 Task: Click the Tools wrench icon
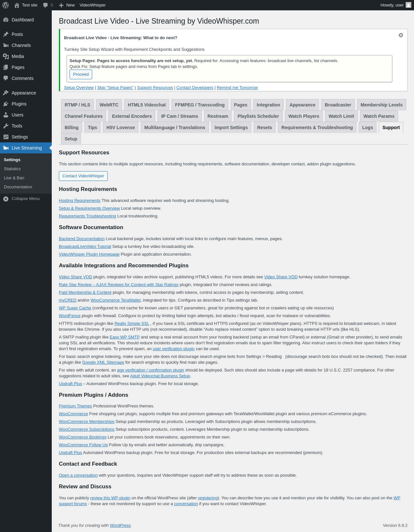pyautogui.click(x=6, y=126)
